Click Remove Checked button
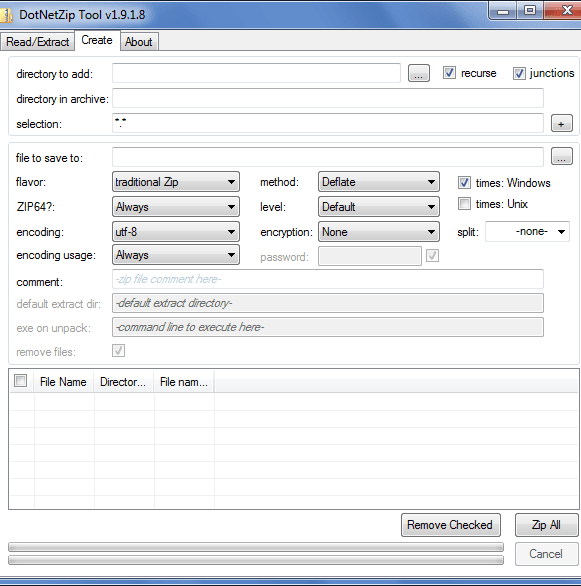581x586 pixels. pyautogui.click(x=451, y=525)
